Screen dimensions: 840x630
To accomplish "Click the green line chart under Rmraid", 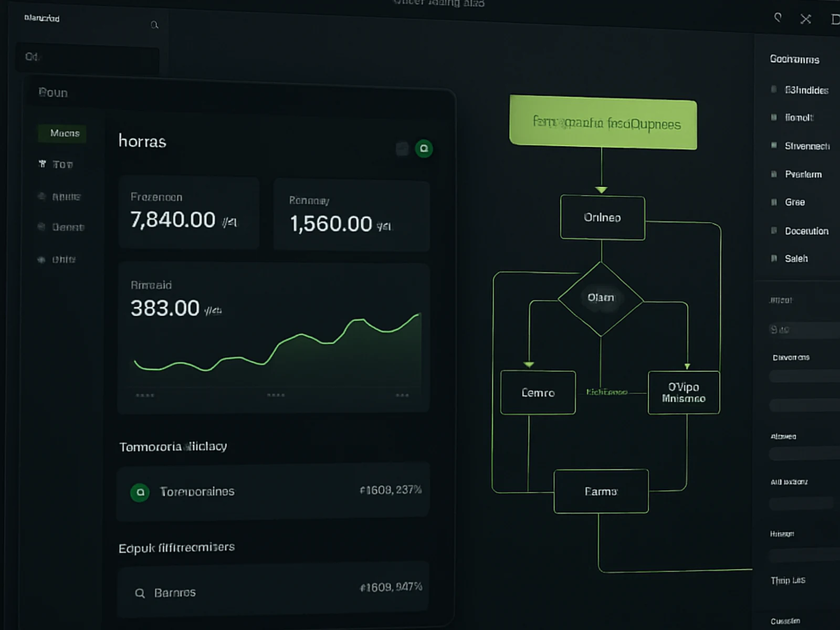I will click(278, 344).
